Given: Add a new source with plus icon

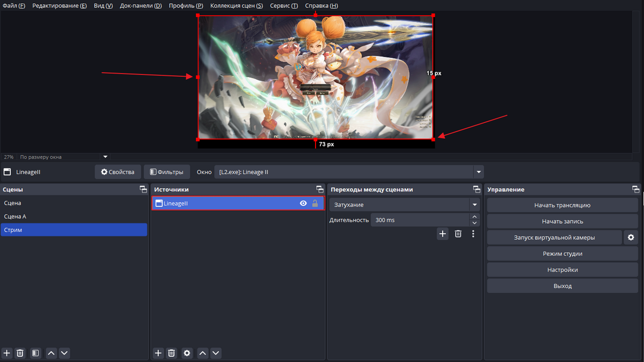Looking at the screenshot, I should [x=158, y=353].
